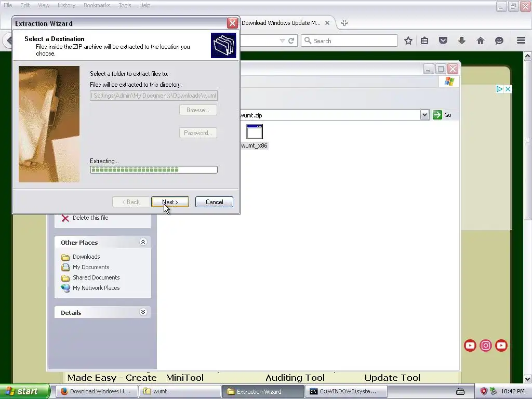532x399 pixels.
Task: Open Firefox Help menu
Action: (145, 5)
